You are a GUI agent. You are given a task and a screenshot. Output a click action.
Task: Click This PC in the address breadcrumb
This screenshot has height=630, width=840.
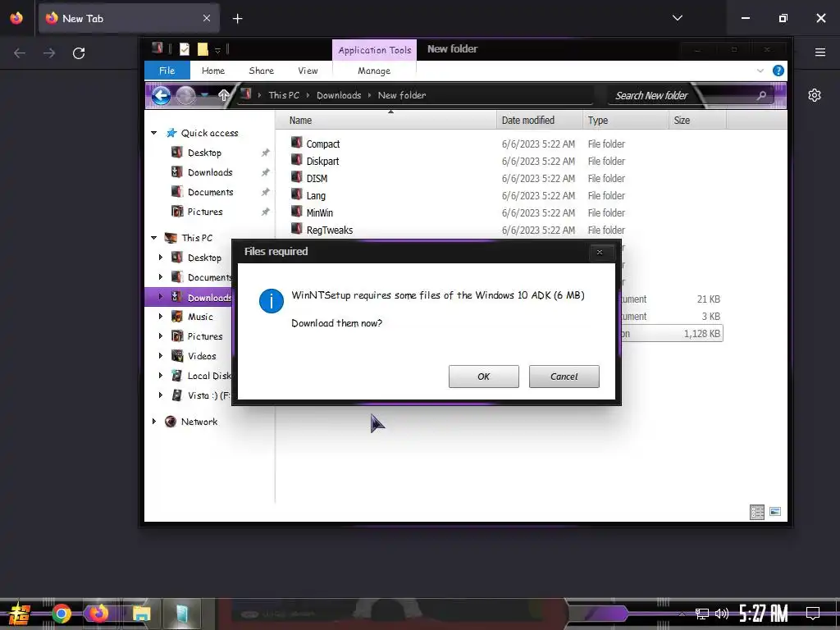(284, 95)
